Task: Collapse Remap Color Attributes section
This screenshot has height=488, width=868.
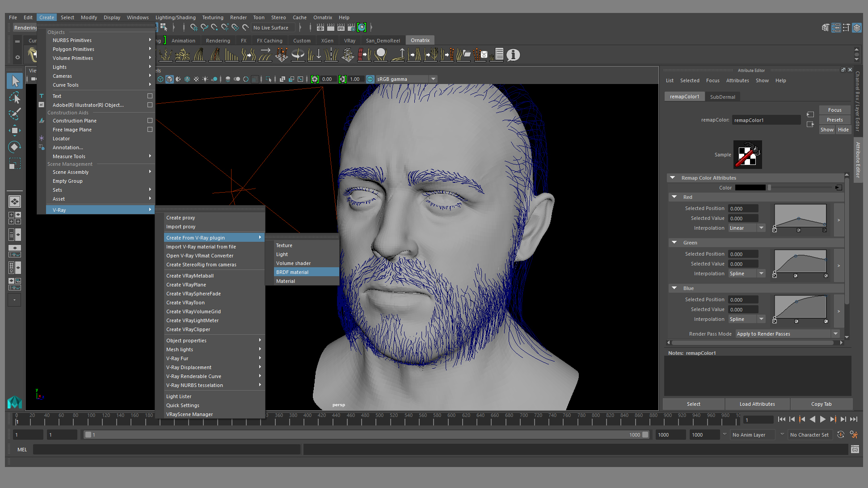Action: (x=672, y=177)
